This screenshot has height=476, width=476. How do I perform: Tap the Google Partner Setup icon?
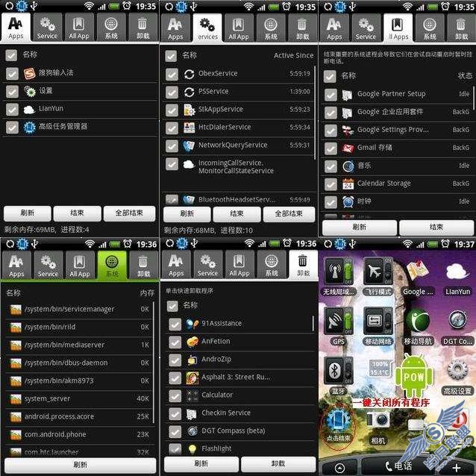click(348, 95)
